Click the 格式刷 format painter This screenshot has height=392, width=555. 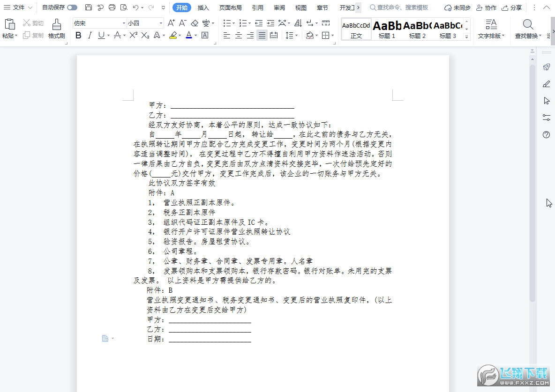(57, 29)
